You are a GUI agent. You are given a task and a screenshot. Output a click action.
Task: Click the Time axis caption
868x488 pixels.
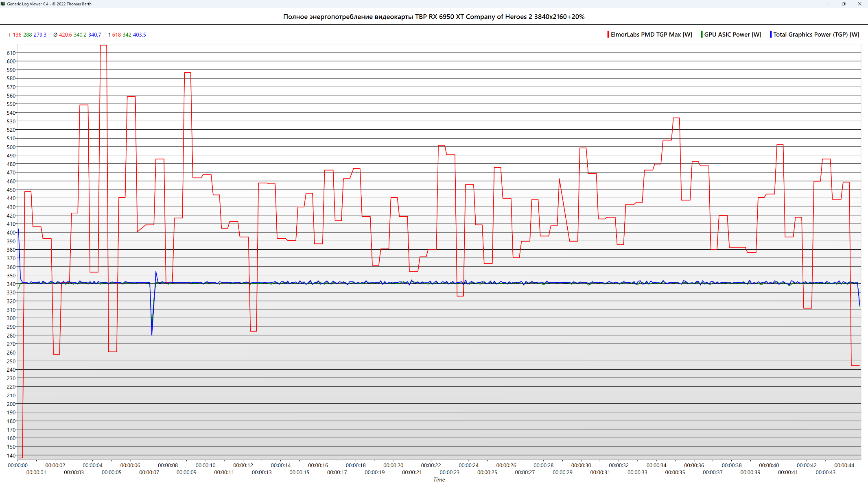click(439, 480)
